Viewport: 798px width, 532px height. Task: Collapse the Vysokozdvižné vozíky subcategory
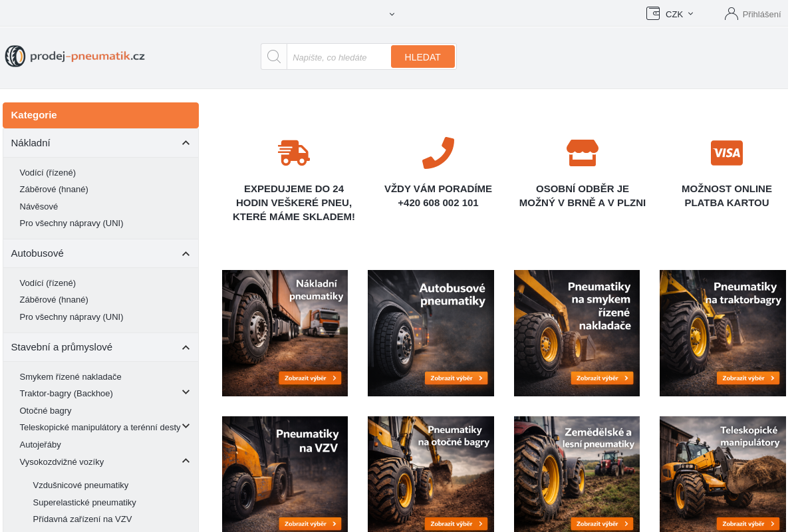tap(186, 461)
